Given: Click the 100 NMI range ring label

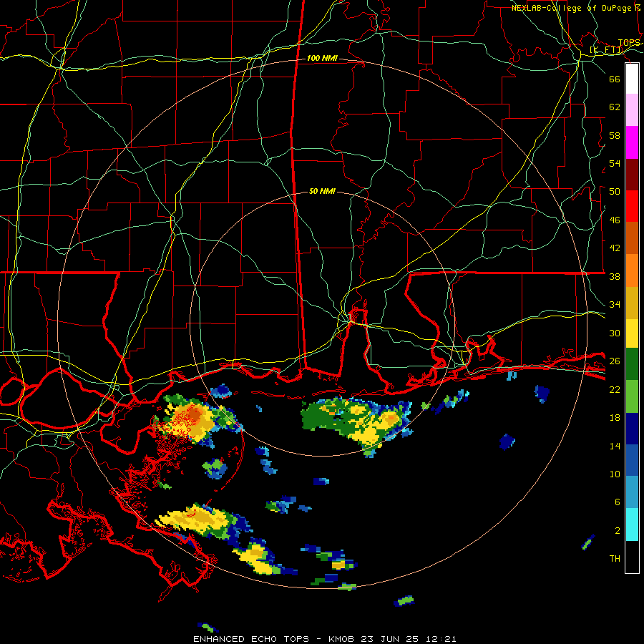Looking at the screenshot, I should [322, 58].
